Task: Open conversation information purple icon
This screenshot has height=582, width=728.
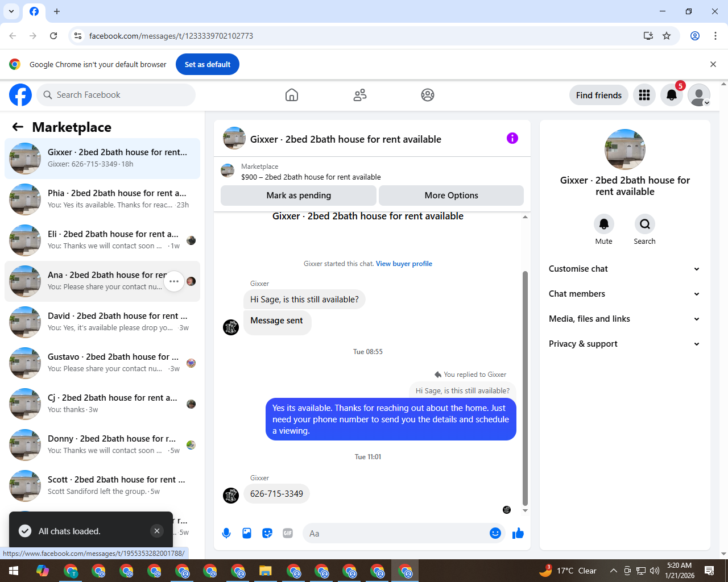Action: (x=512, y=138)
